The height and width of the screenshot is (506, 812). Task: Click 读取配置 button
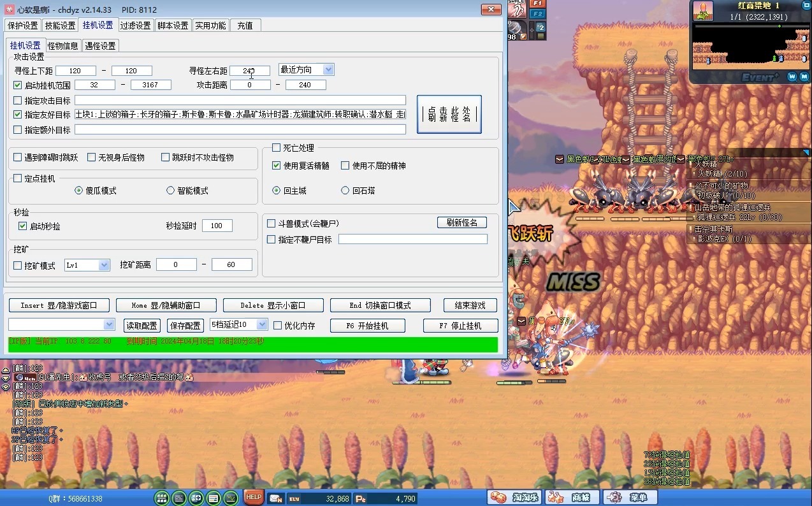(x=142, y=326)
